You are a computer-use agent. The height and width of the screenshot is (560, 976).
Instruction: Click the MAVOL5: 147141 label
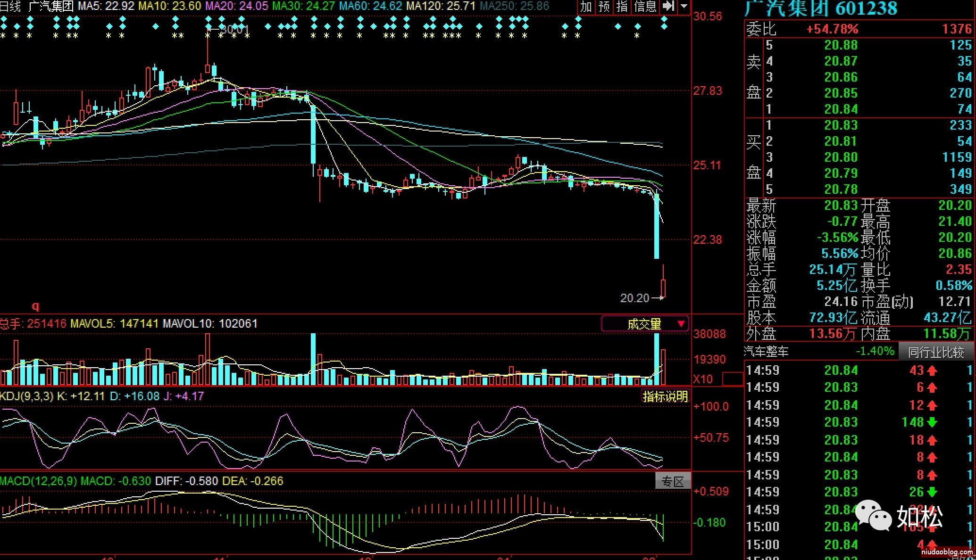coord(114,323)
